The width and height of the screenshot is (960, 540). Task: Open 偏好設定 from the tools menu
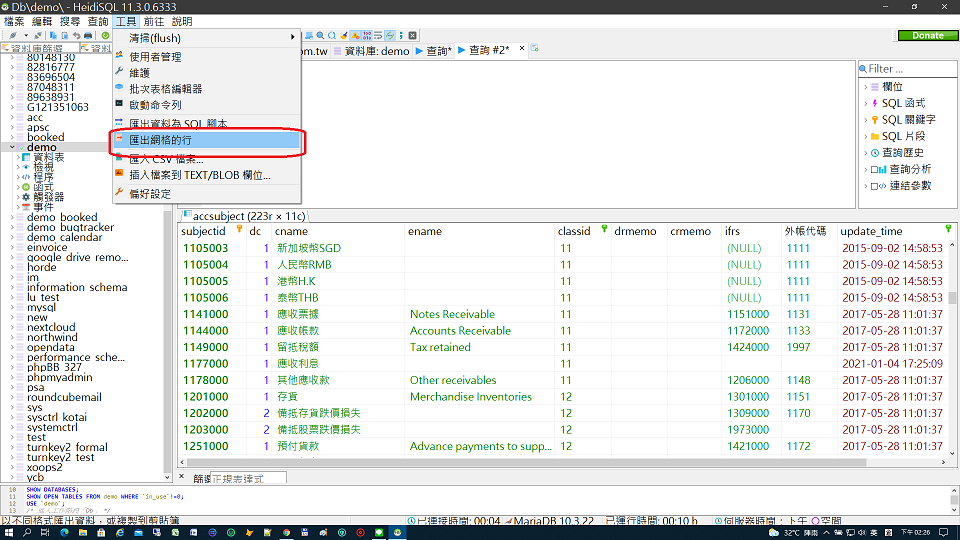(207, 194)
